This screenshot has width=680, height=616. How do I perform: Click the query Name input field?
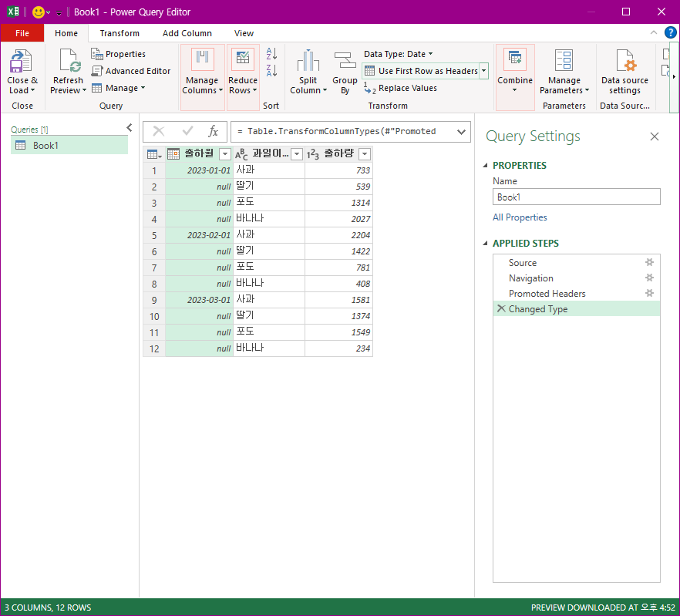[x=577, y=197]
